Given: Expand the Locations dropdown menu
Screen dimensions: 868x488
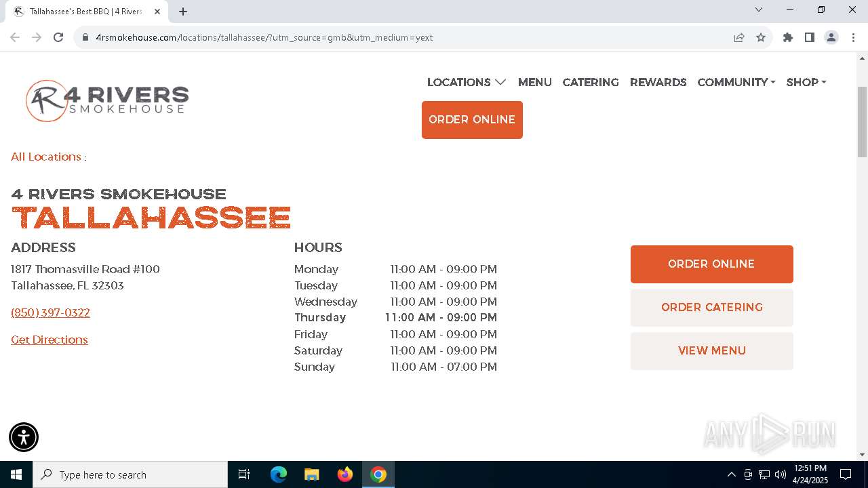Looking at the screenshot, I should [x=467, y=82].
